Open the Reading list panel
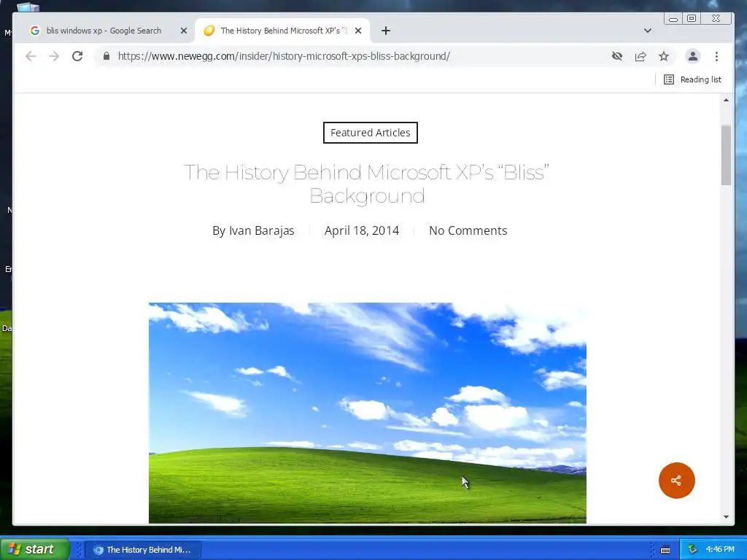The height and width of the screenshot is (560, 747). pyautogui.click(x=693, y=79)
